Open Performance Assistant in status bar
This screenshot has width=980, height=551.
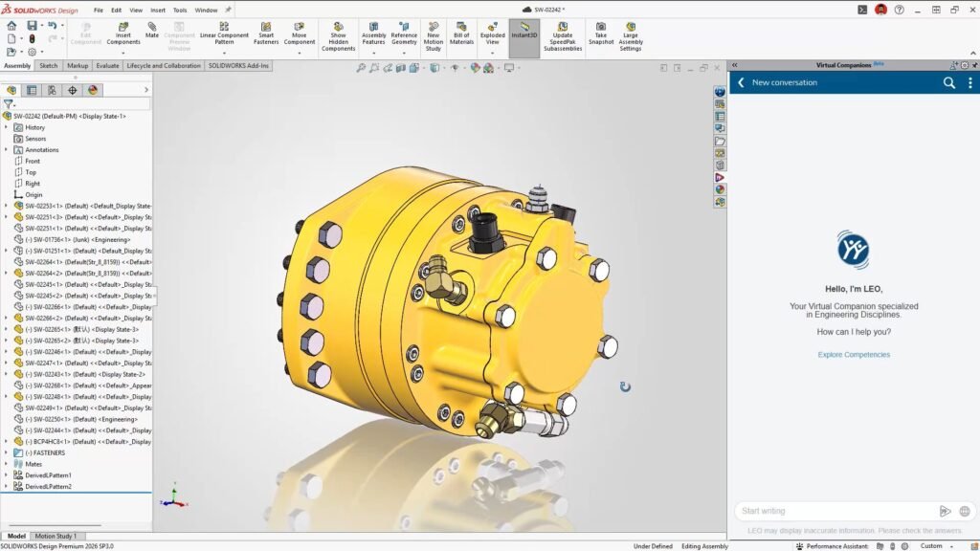(x=832, y=546)
